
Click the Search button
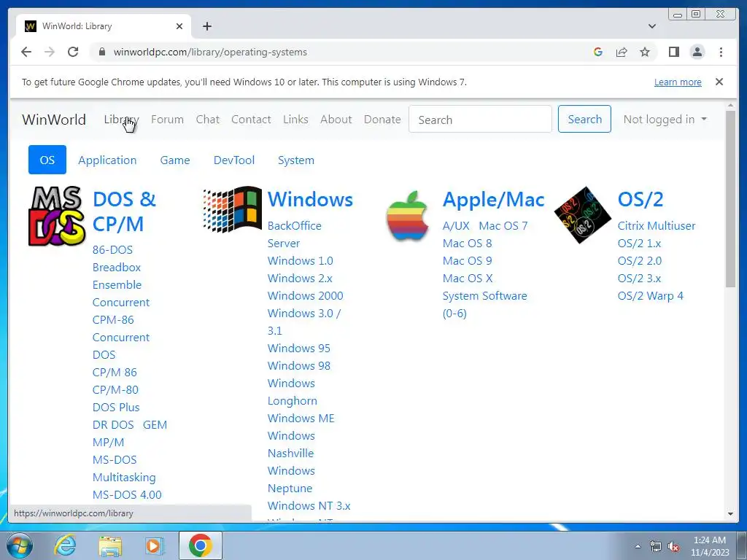tap(584, 119)
